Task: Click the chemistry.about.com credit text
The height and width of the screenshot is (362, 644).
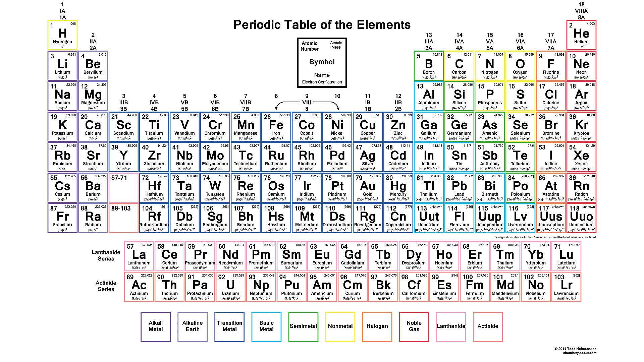Action: click(x=580, y=353)
